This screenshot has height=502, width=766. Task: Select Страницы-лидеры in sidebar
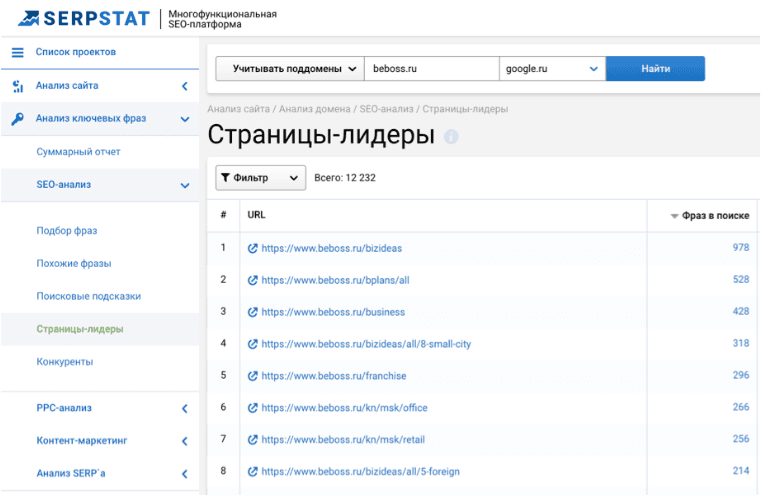80,329
